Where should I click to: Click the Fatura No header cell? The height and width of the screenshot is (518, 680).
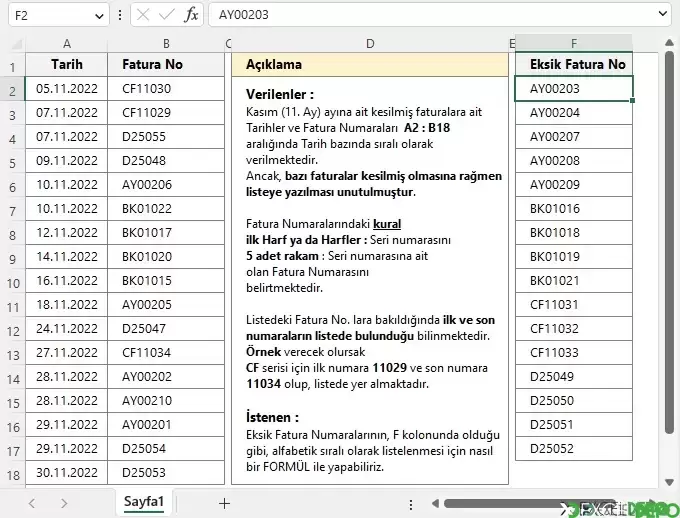(x=166, y=65)
